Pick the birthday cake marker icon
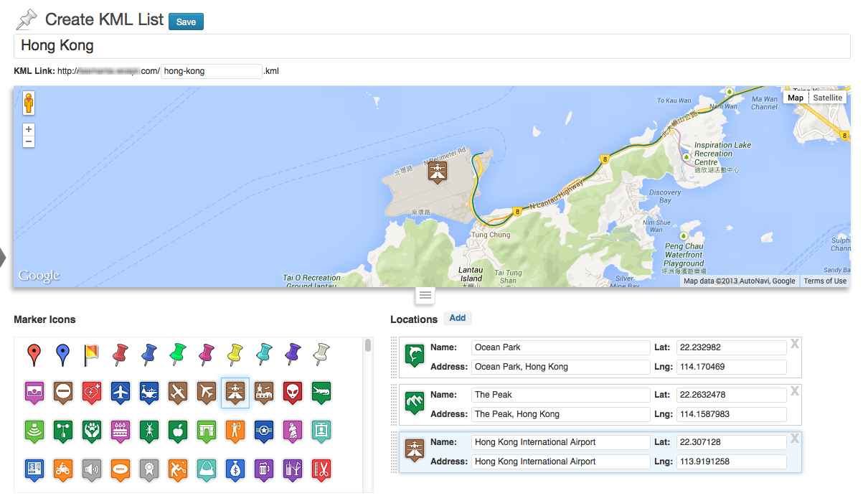Viewport: 868px width, 501px height. point(121,431)
